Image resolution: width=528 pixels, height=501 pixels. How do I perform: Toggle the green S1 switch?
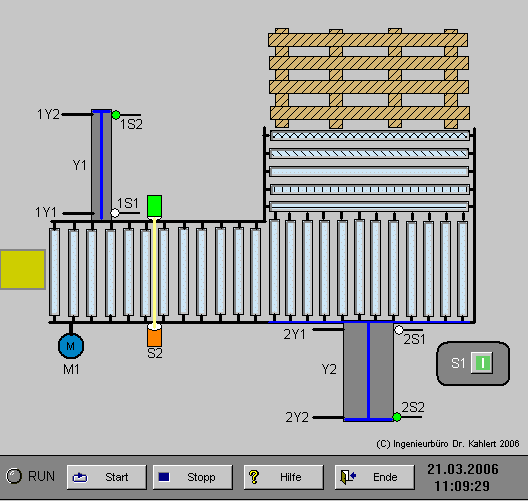point(482,363)
